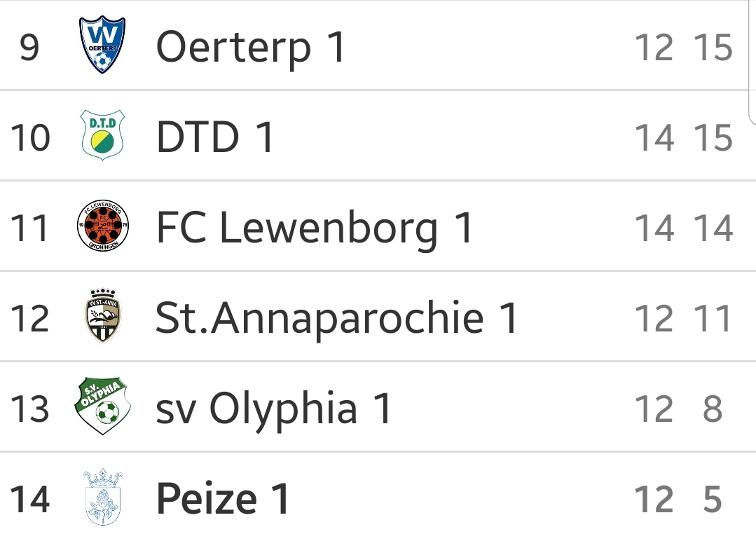The image size is (756, 541).
Task: Select sv Olyphia 1 in standings
Action: pos(273,409)
